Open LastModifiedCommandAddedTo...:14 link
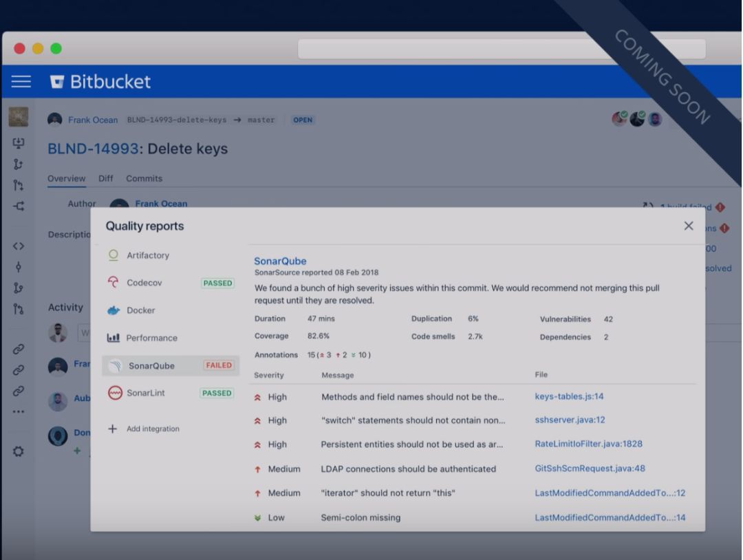This screenshot has height=560, width=743. click(610, 518)
